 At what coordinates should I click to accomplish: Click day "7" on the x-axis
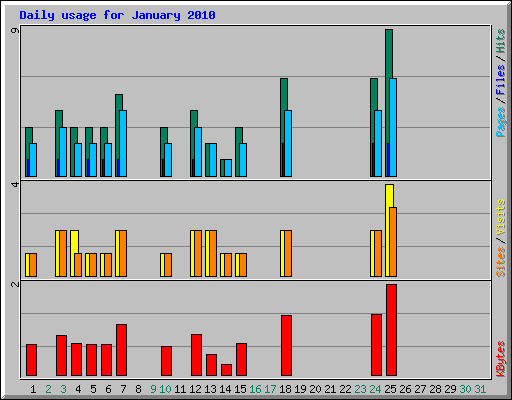point(123,389)
